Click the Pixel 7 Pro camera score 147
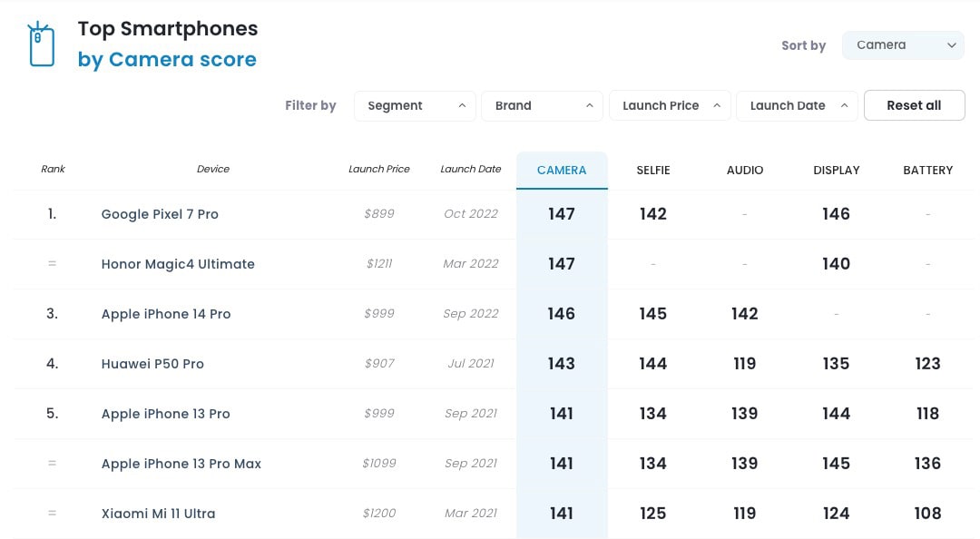This screenshot has height=539, width=980. tap(562, 214)
